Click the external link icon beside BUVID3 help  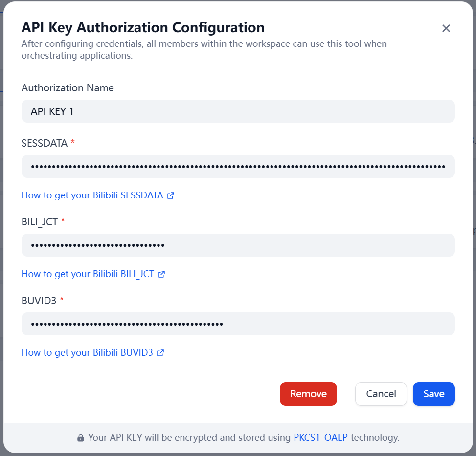pyautogui.click(x=160, y=353)
